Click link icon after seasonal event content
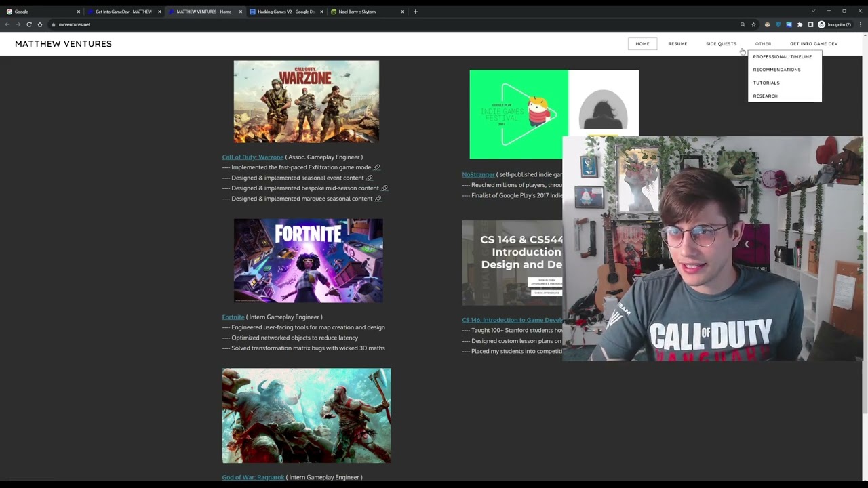 pyautogui.click(x=370, y=178)
